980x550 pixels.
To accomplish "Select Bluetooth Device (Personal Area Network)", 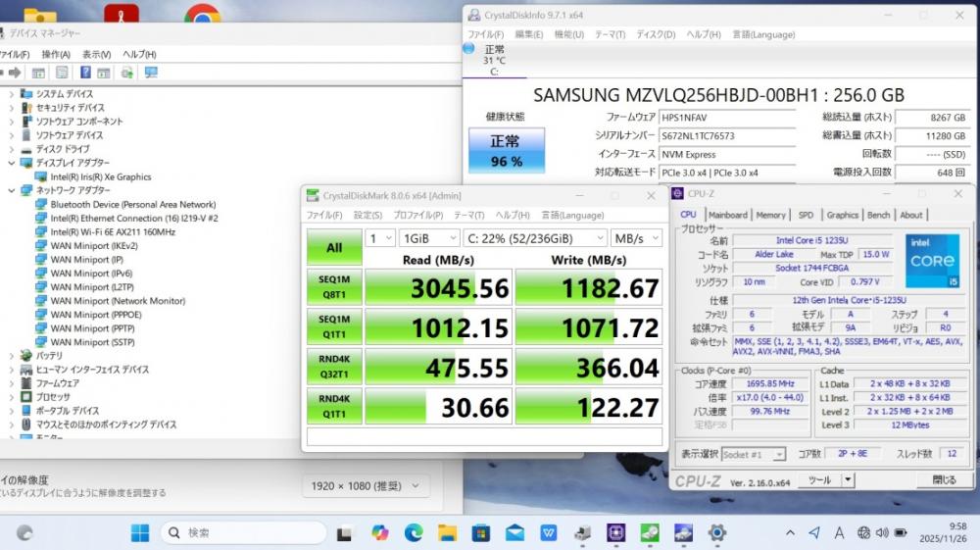I will [x=133, y=204].
